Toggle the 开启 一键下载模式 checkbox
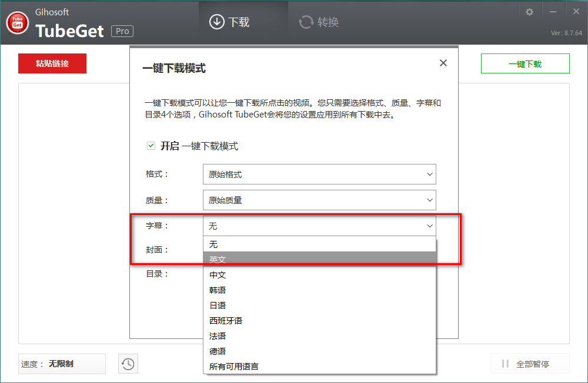Screen dimensions: 588x383 tap(151, 145)
